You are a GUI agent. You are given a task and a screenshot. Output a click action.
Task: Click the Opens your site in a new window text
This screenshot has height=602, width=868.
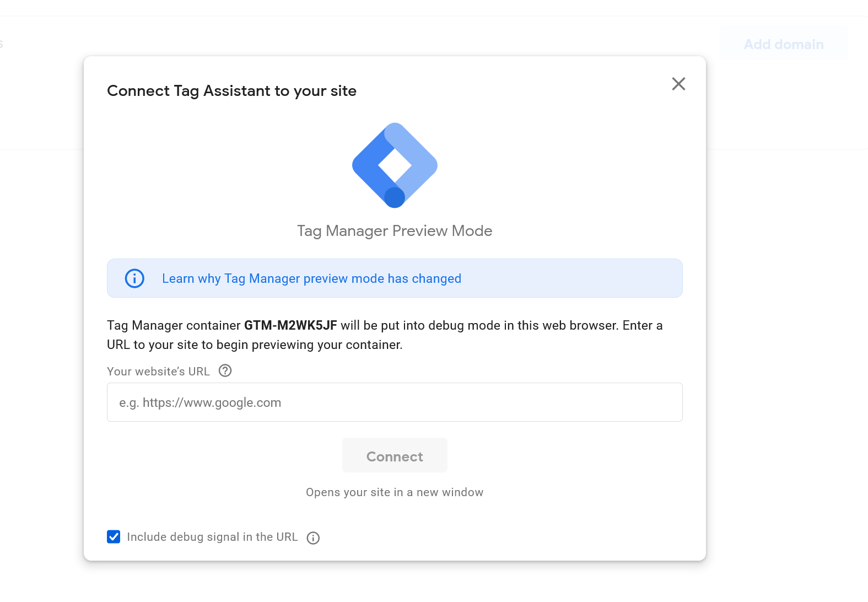[395, 492]
